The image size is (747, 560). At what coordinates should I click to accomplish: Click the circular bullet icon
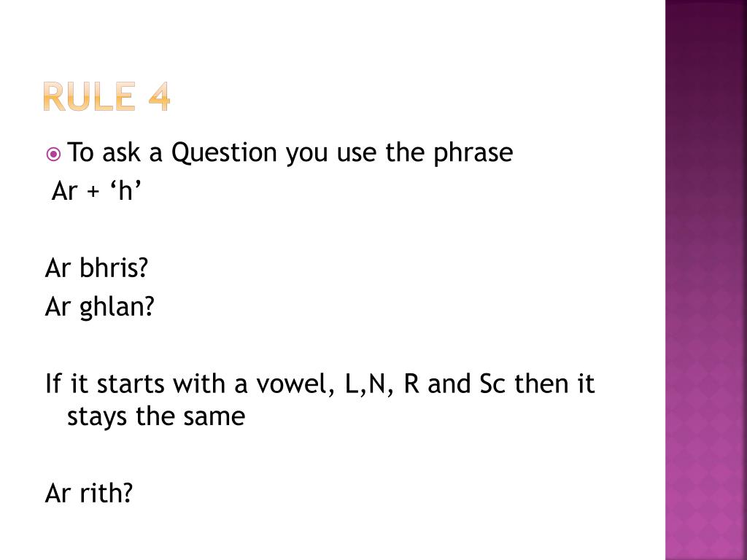53,155
